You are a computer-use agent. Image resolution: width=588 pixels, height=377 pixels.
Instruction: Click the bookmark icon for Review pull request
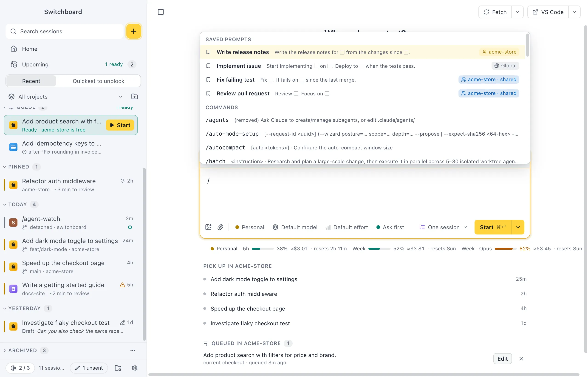[x=208, y=94]
